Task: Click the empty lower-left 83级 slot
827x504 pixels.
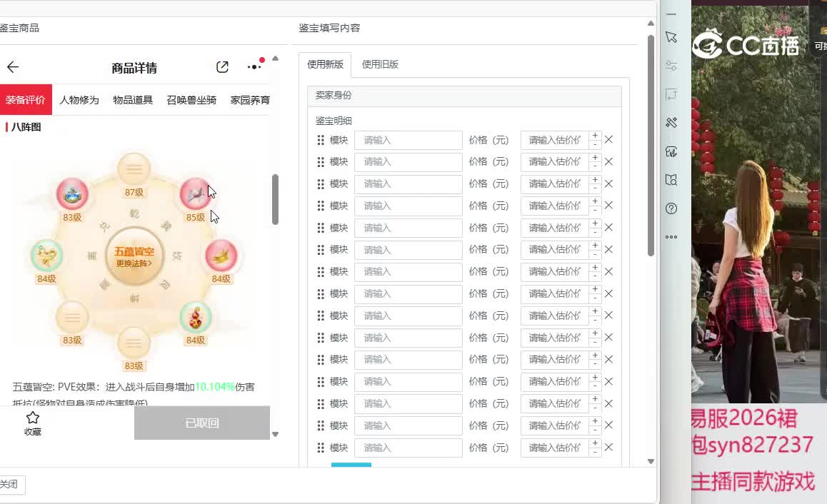Action: coord(72,318)
